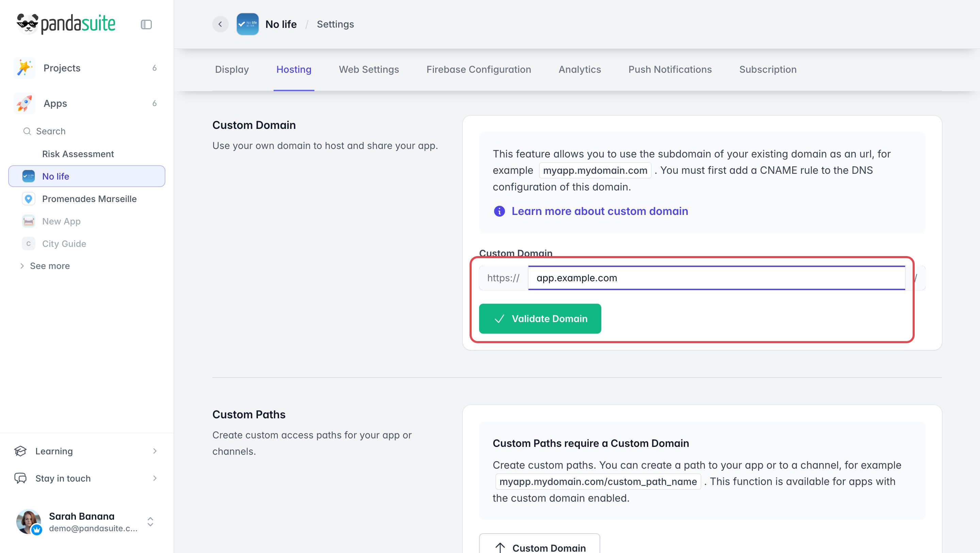Click the Promenades Marseille pin icon

pyautogui.click(x=29, y=199)
